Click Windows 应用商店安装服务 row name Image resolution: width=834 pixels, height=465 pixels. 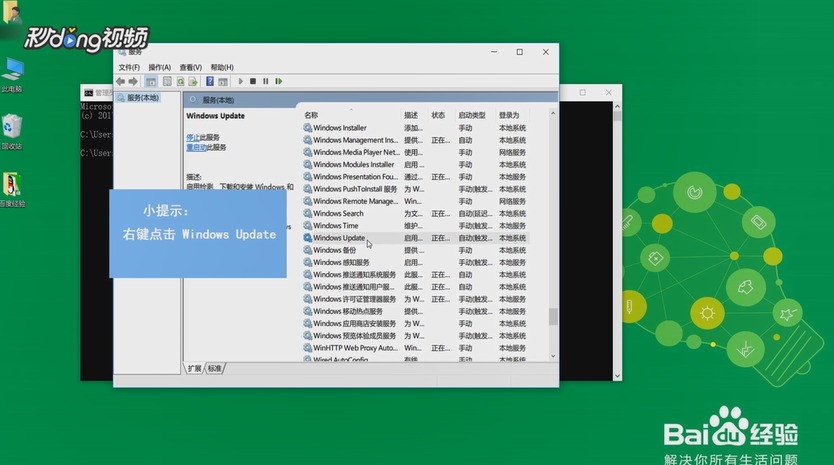coord(354,323)
